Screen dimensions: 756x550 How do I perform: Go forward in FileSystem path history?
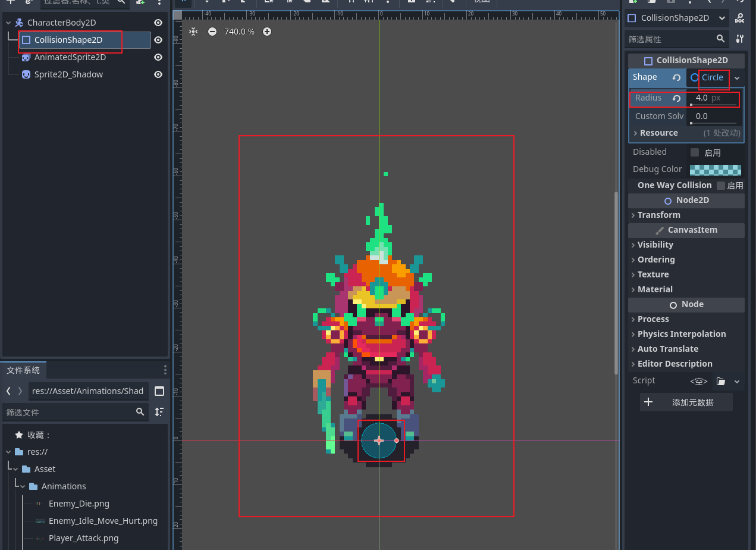(x=20, y=391)
